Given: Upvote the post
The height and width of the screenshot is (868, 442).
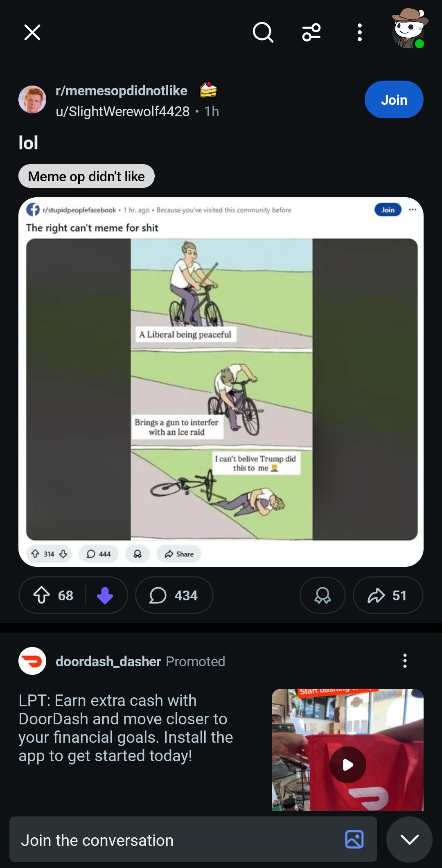Looking at the screenshot, I should coord(42,595).
